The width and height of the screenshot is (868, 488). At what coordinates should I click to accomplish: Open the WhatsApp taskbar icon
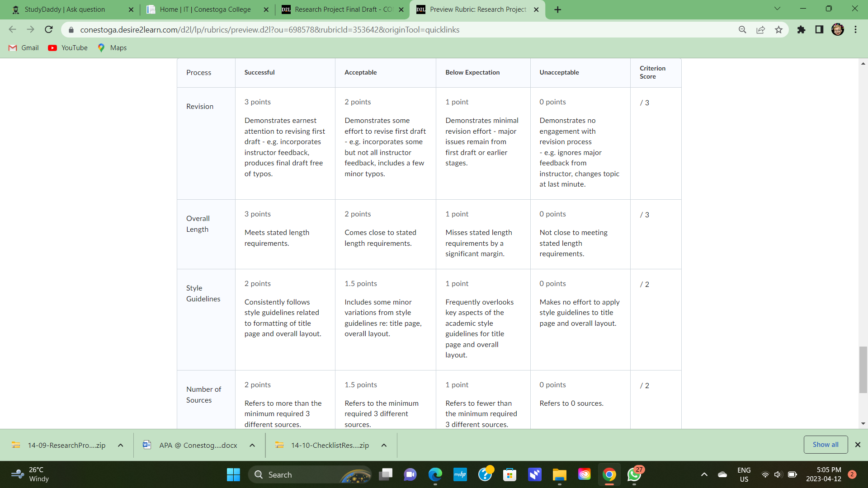point(634,475)
